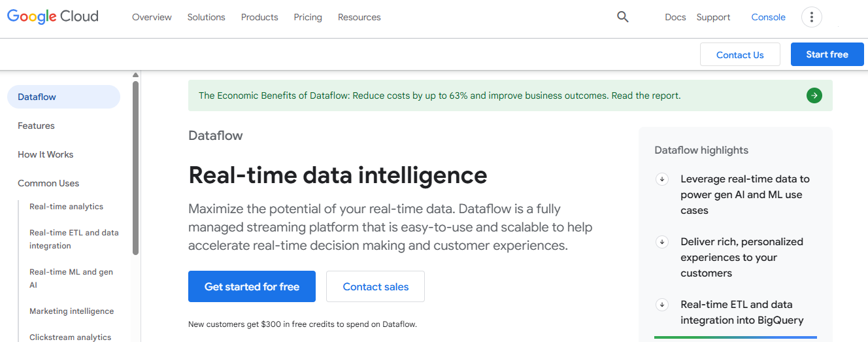
Task: Open the Console link
Action: [x=768, y=17]
